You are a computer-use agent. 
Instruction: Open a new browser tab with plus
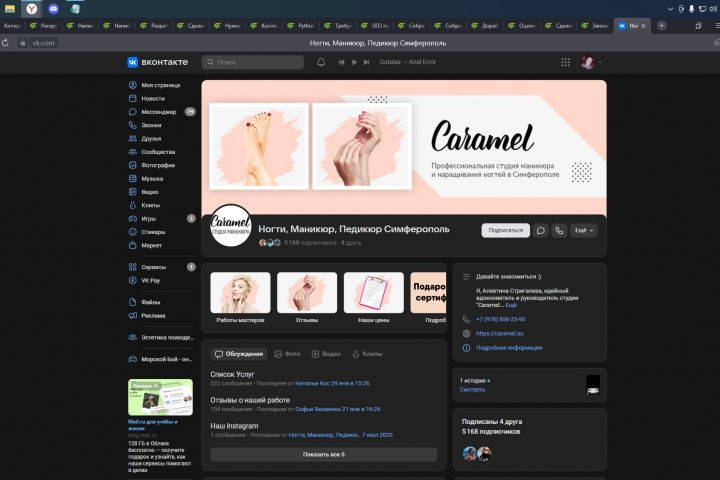click(x=662, y=26)
